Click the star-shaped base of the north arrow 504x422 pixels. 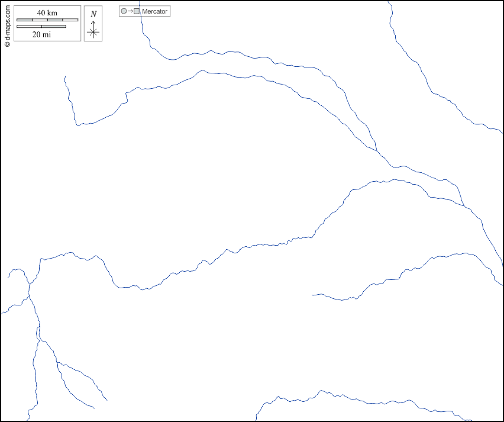(93, 33)
